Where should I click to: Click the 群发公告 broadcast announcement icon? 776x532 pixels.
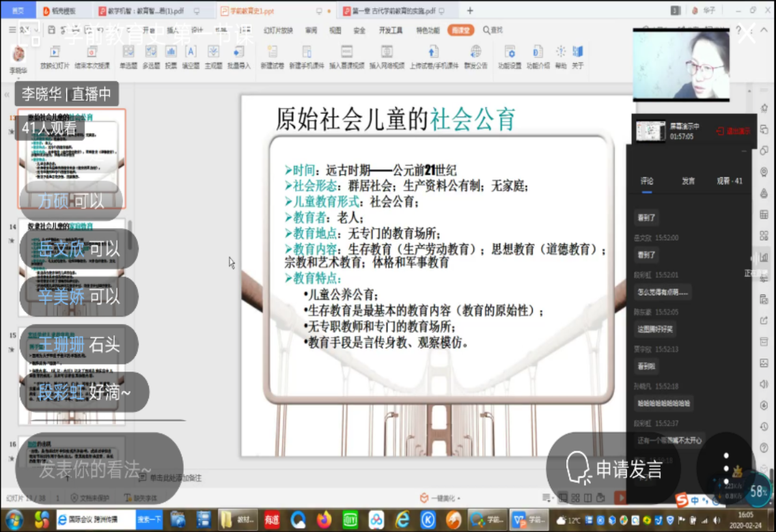point(475,53)
